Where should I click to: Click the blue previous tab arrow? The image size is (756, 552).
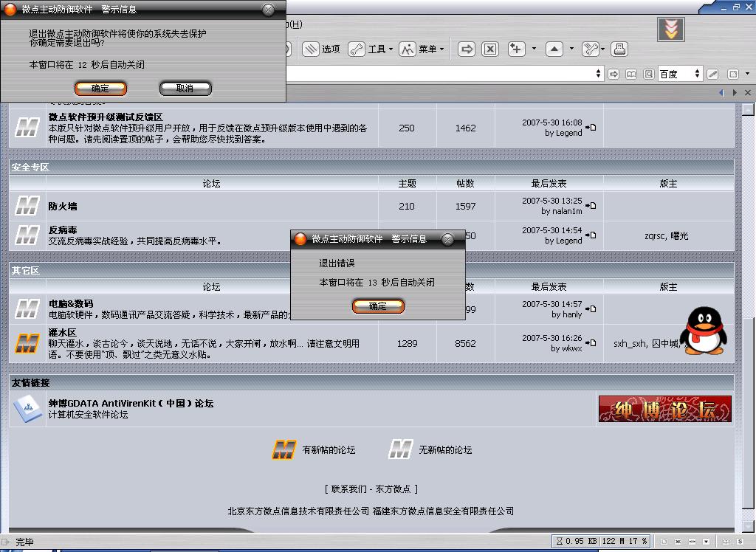[722, 92]
